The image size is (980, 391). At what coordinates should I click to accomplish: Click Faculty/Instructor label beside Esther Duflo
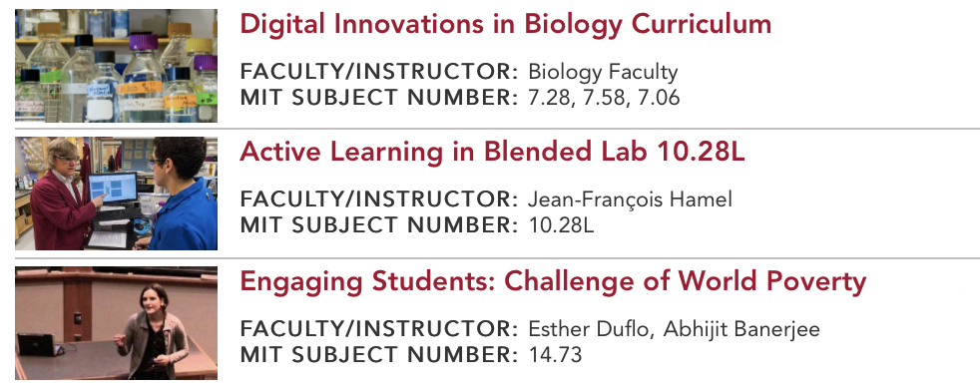[379, 329]
